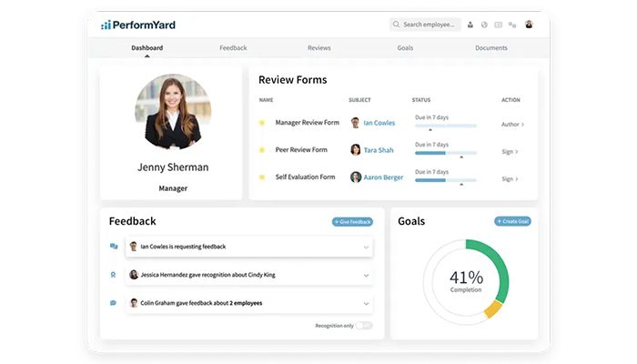Expand Jessica Hernandez recognition row
The image size is (637, 364).
tap(366, 275)
